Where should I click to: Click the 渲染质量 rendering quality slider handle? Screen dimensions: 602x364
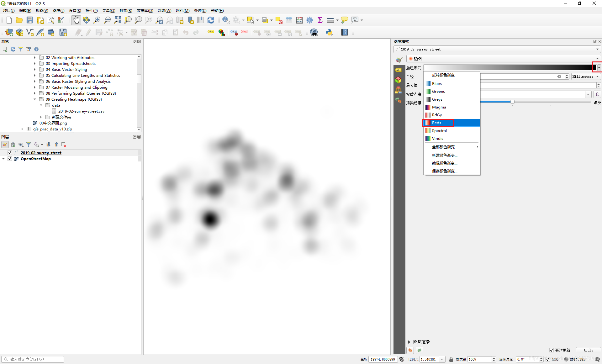(x=512, y=102)
